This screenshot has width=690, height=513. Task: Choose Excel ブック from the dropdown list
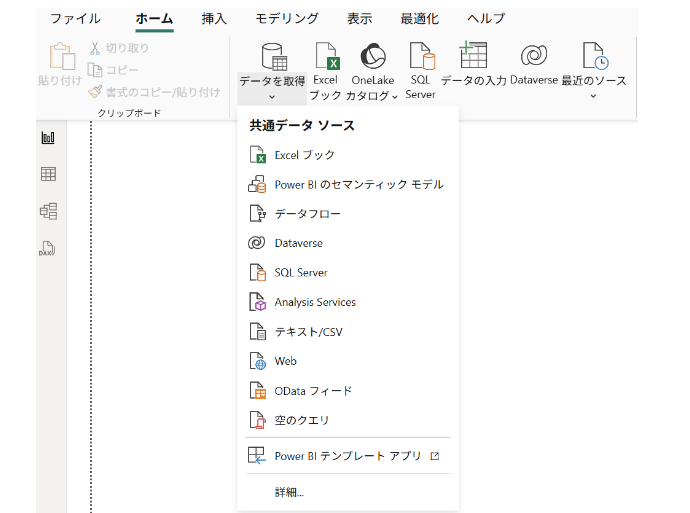pyautogui.click(x=348, y=155)
